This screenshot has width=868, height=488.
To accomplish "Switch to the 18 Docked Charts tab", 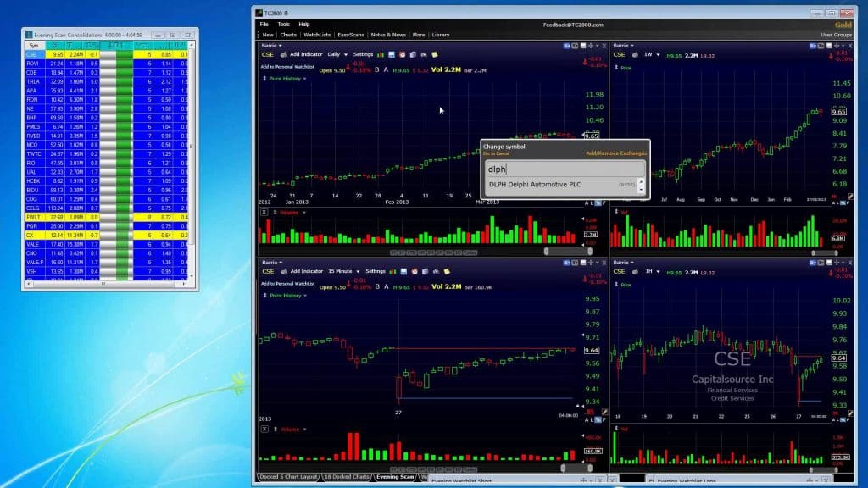I will [x=347, y=477].
